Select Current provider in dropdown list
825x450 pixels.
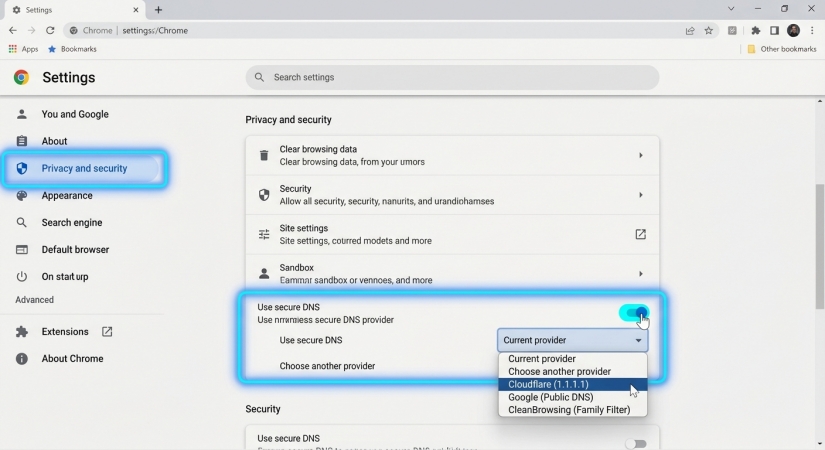(572, 359)
